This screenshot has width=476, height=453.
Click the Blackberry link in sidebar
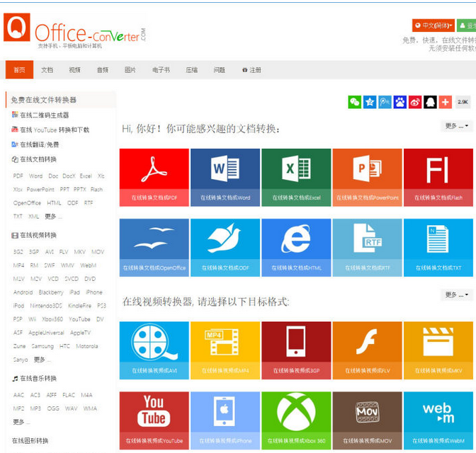click(x=51, y=292)
